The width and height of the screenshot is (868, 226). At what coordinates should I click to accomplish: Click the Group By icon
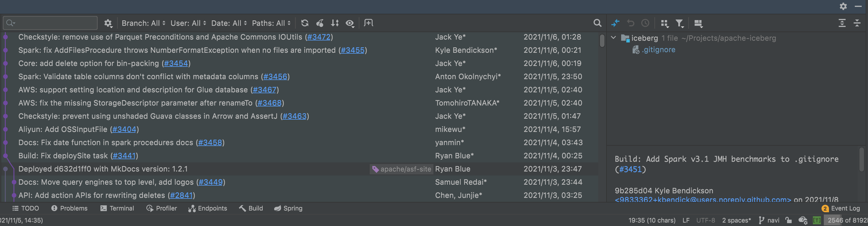pos(664,23)
